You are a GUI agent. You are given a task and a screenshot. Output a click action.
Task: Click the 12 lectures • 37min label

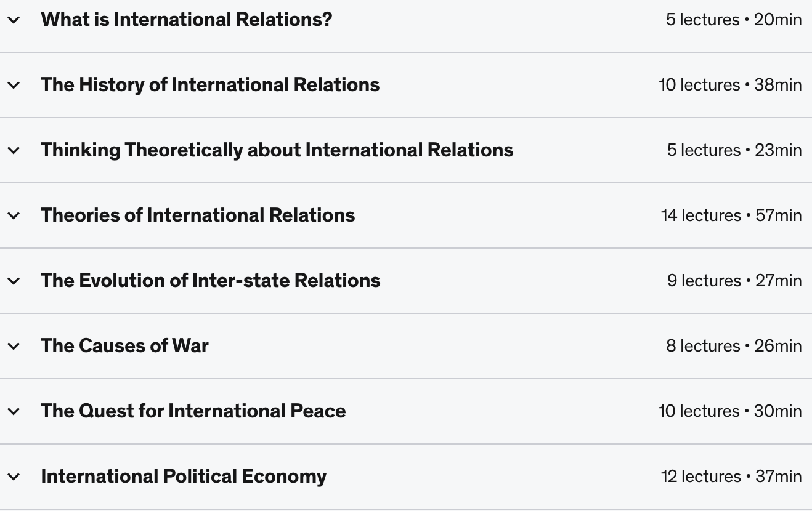[731, 477]
